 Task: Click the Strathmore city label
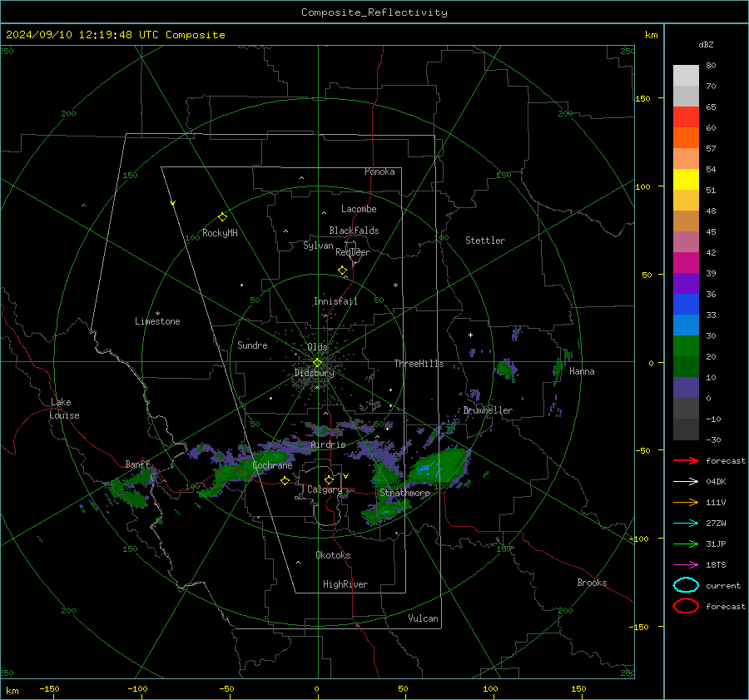point(404,493)
